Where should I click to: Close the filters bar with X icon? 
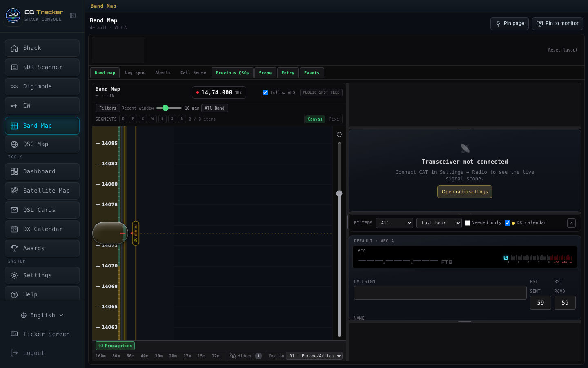(x=571, y=223)
